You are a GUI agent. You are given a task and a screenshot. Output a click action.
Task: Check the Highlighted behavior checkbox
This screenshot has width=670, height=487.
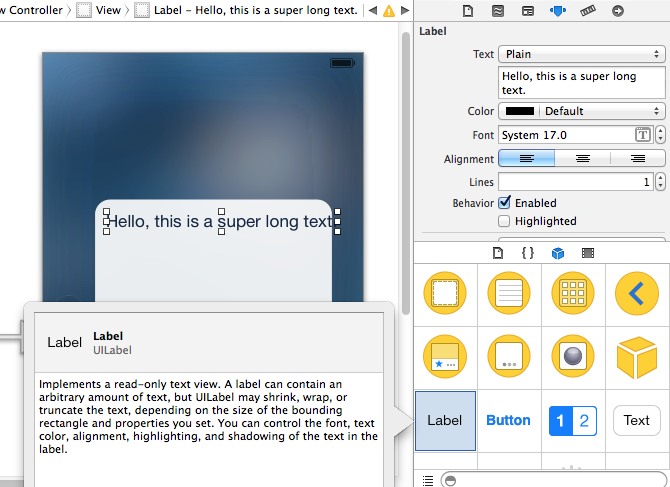pyautogui.click(x=505, y=221)
